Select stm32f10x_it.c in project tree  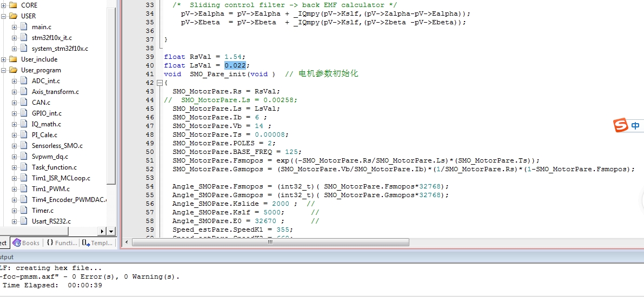(x=51, y=38)
